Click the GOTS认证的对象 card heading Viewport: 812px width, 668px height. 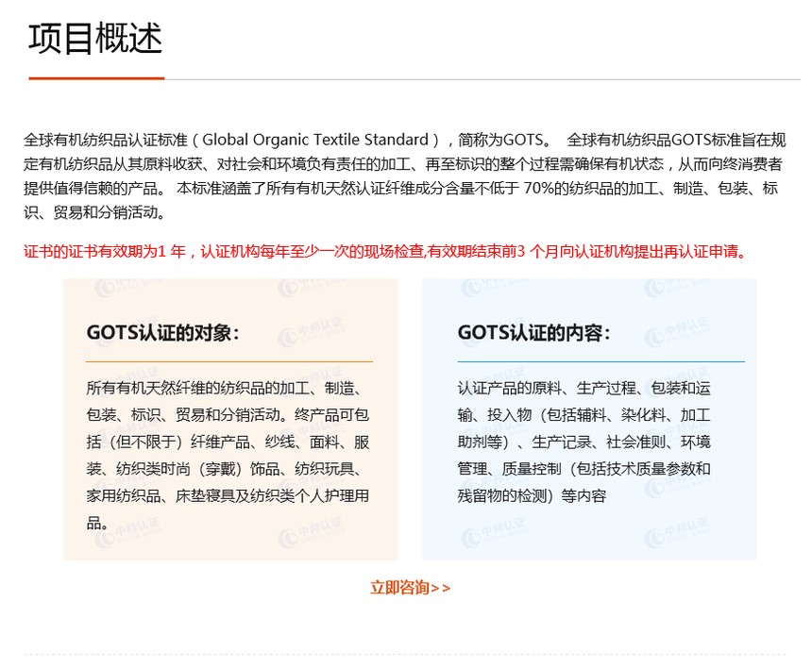click(x=162, y=333)
